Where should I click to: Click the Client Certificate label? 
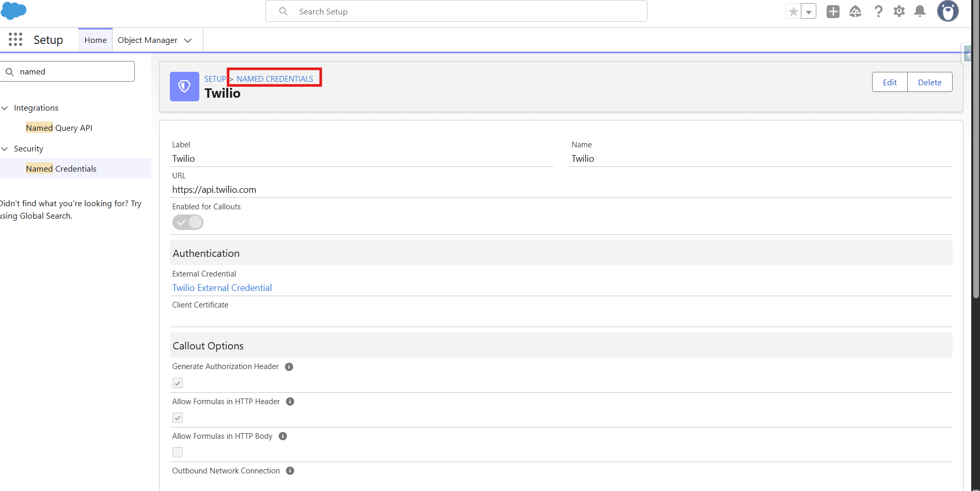tap(200, 305)
